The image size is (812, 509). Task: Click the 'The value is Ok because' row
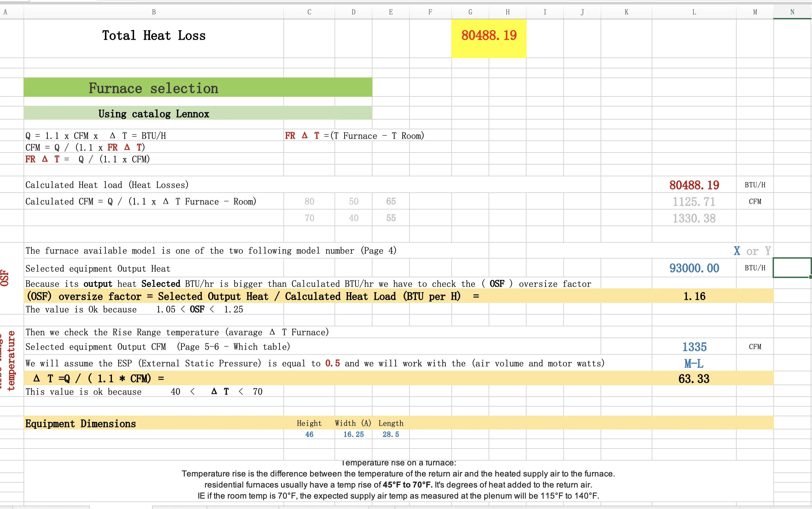pos(134,309)
